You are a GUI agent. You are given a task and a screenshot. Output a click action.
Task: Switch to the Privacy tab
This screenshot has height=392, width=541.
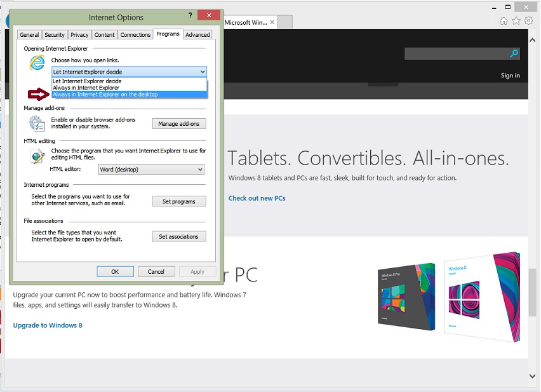click(x=79, y=35)
